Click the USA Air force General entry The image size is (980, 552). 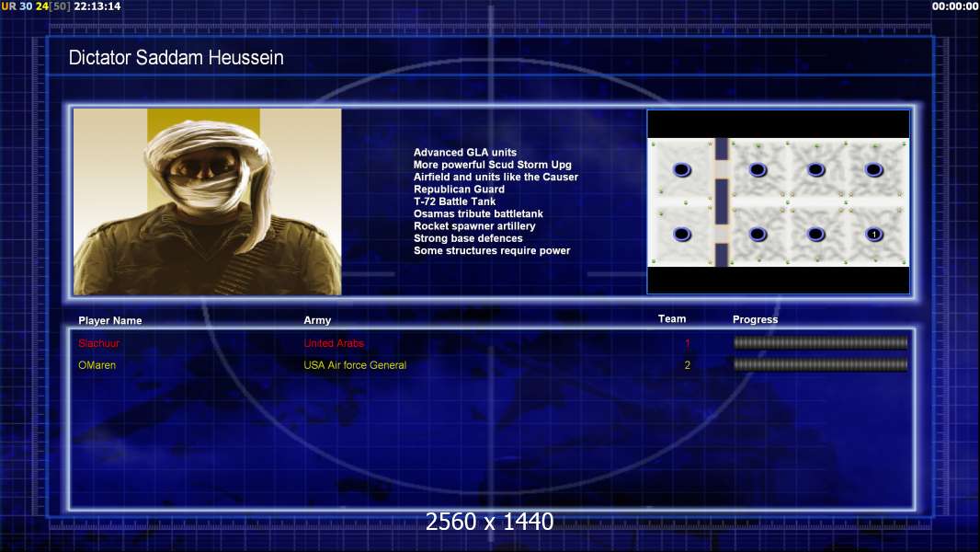point(355,365)
